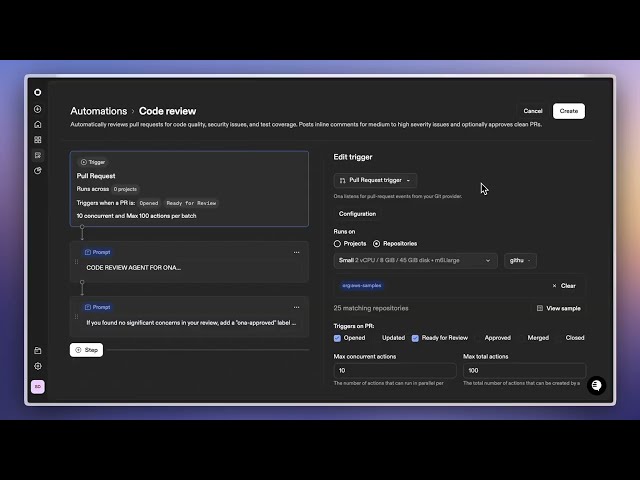Uncheck the Ready for Review checkbox
This screenshot has height=480, width=640.
tap(415, 338)
